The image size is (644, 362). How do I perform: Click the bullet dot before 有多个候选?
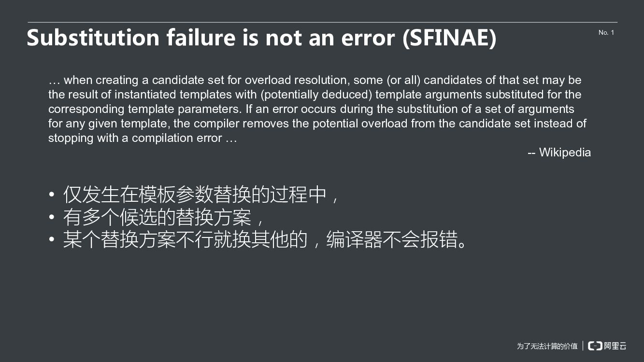[x=52, y=218]
